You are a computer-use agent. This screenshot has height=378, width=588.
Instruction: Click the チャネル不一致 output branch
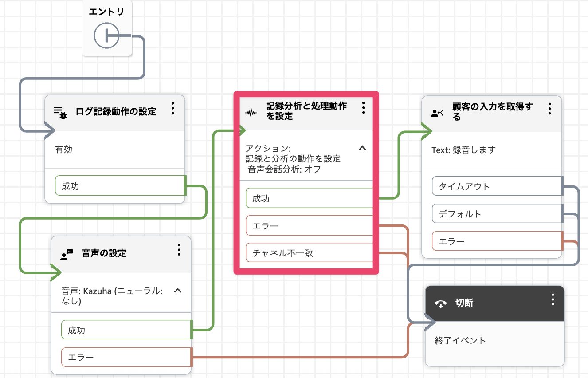[309, 253]
